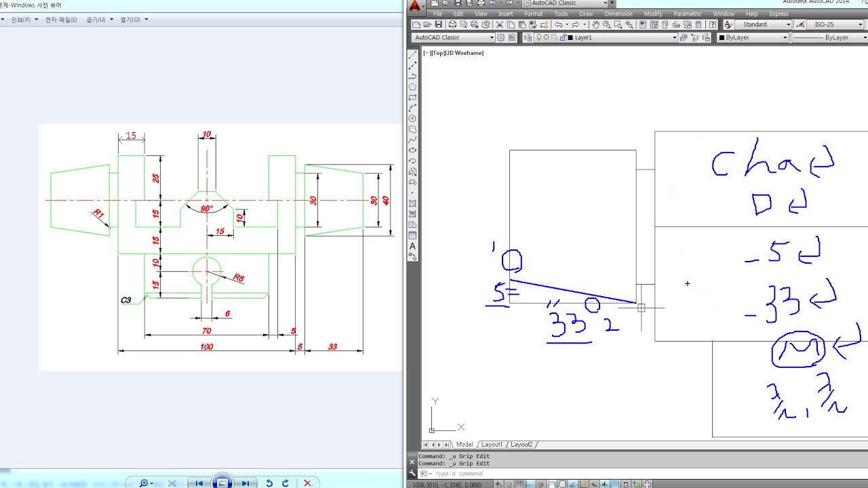Select the Construction Line tool
The height and width of the screenshot is (488, 868).
click(412, 66)
